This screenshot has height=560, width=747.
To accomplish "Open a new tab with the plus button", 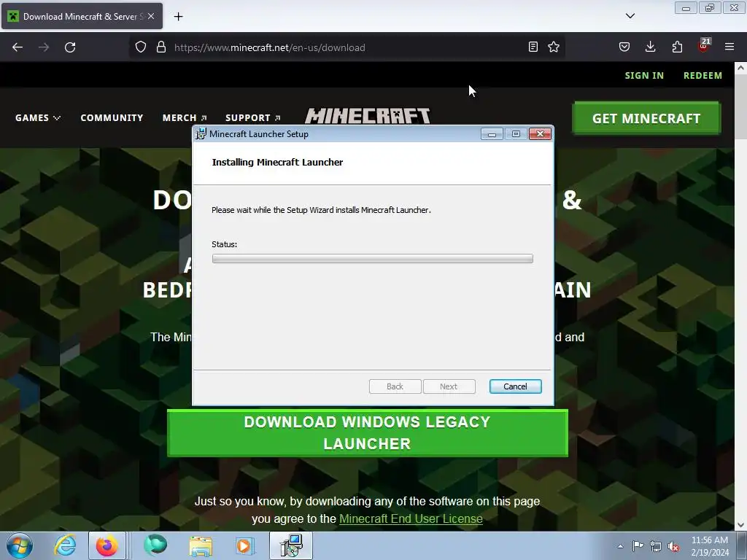I will [x=178, y=17].
